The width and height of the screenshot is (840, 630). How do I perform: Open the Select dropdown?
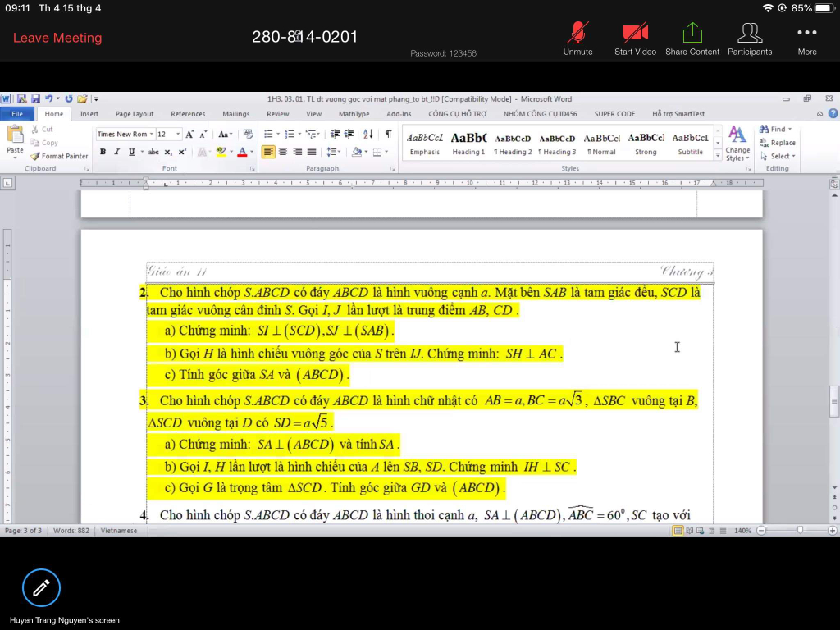(x=778, y=156)
